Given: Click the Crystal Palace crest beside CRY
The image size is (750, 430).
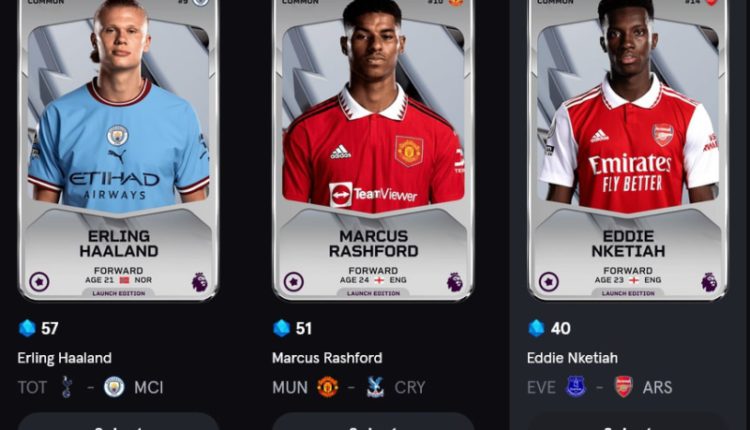Looking at the screenshot, I should [375, 387].
